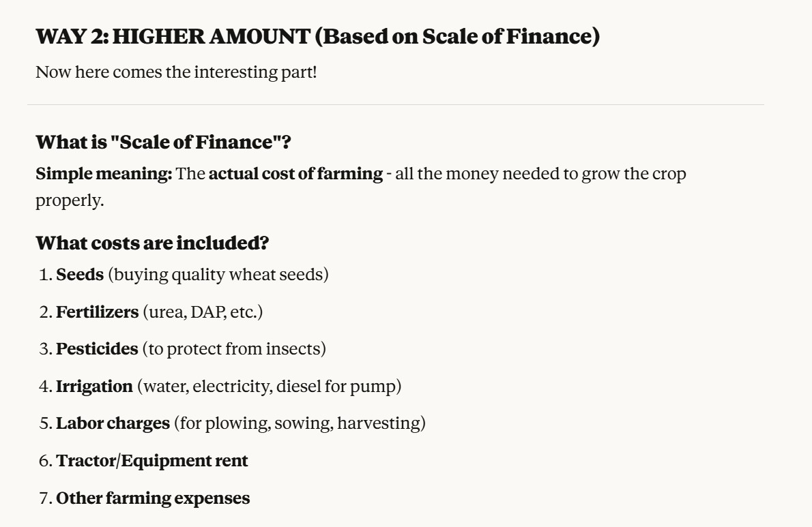Click '(urea, DAP, etc.)' text
812x527 pixels.
pos(203,312)
